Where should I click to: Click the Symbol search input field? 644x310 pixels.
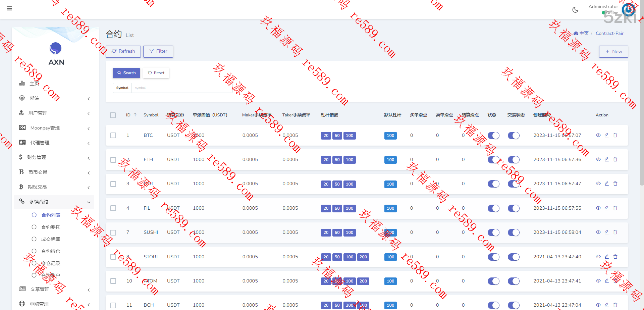point(181,88)
